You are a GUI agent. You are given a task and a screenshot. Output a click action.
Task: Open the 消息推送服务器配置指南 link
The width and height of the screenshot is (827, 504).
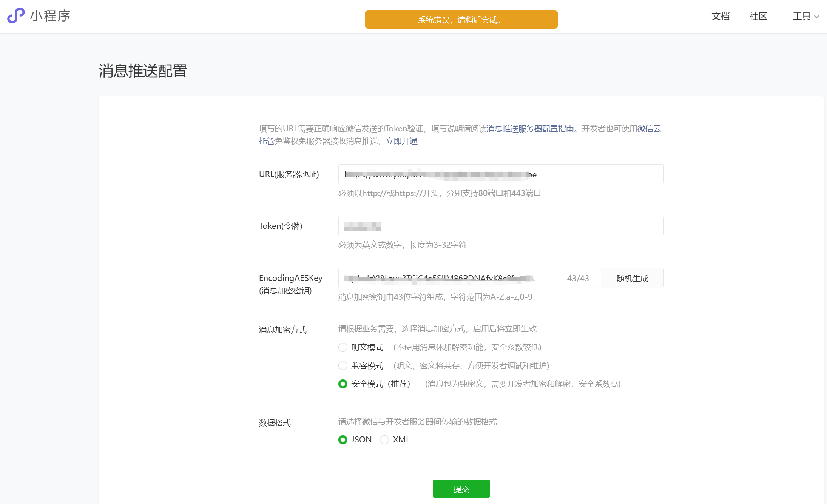[530, 129]
